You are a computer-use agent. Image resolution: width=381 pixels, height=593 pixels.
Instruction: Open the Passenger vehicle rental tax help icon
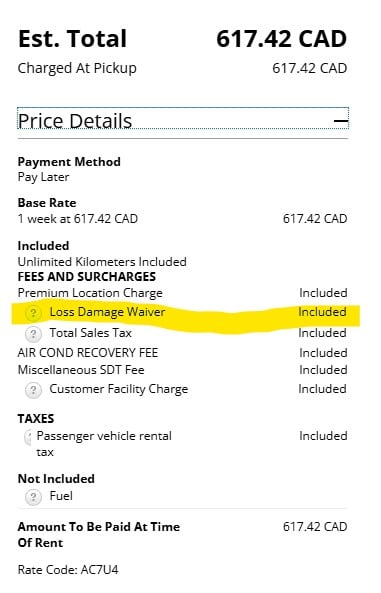28,438
